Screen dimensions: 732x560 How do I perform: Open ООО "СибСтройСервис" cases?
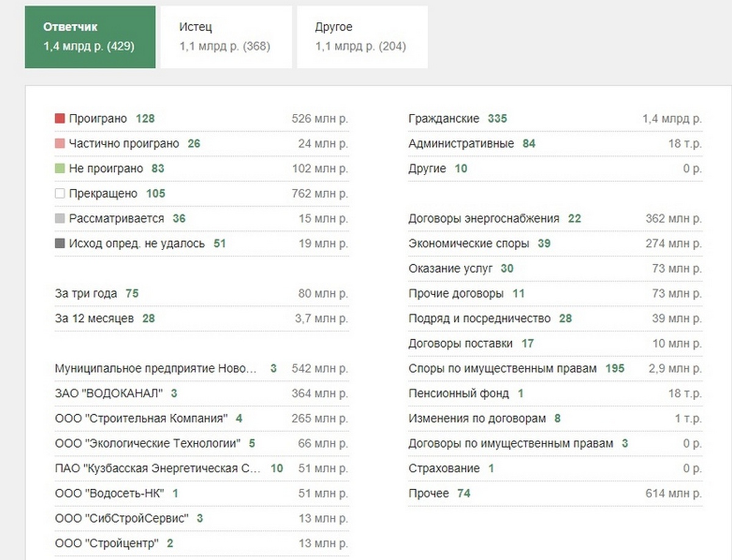click(122, 519)
